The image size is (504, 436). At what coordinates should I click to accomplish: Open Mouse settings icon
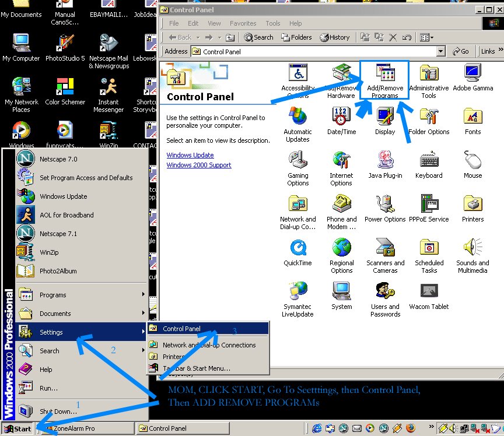(x=473, y=164)
